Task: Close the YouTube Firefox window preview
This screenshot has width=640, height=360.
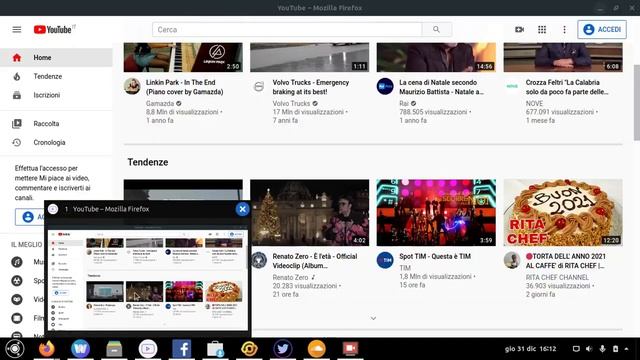Action: click(242, 209)
